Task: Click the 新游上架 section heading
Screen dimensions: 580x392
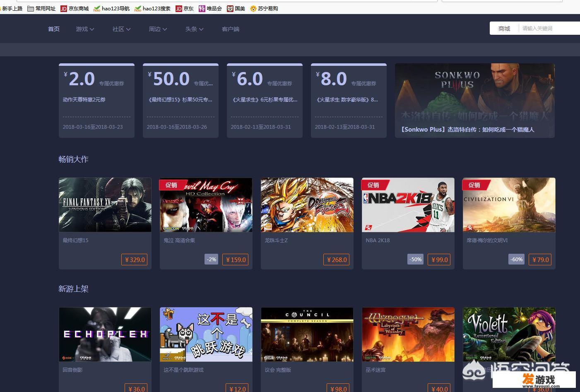Action: click(x=73, y=289)
